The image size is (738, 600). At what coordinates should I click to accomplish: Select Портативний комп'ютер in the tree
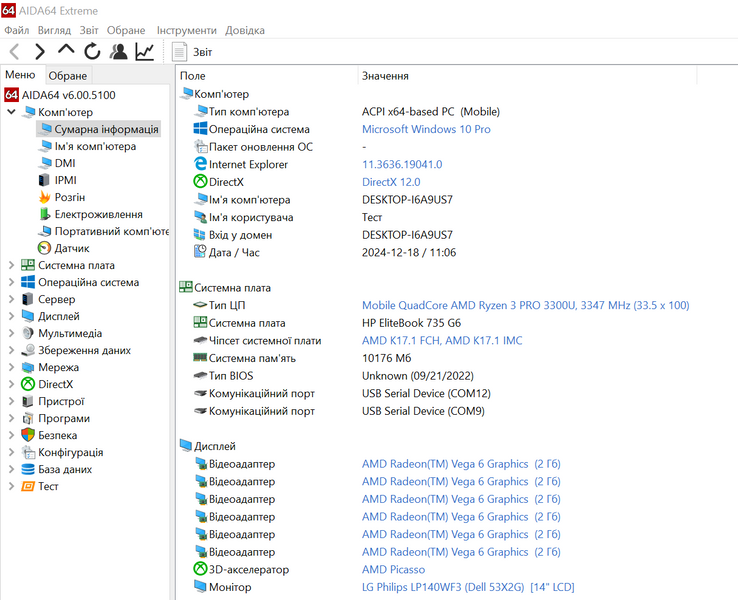click(112, 231)
